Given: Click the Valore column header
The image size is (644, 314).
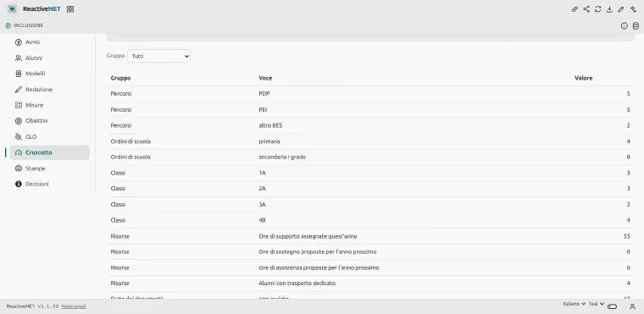Looking at the screenshot, I should pyautogui.click(x=583, y=78).
